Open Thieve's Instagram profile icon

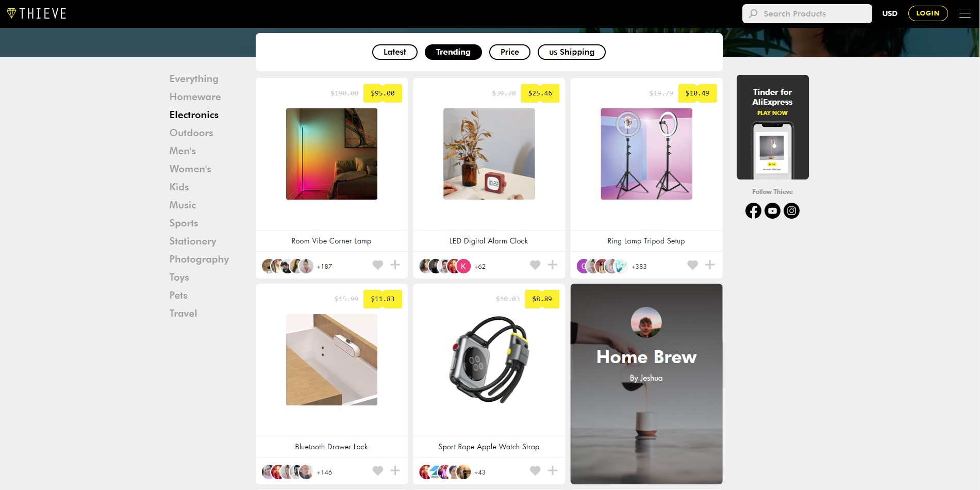[791, 210]
